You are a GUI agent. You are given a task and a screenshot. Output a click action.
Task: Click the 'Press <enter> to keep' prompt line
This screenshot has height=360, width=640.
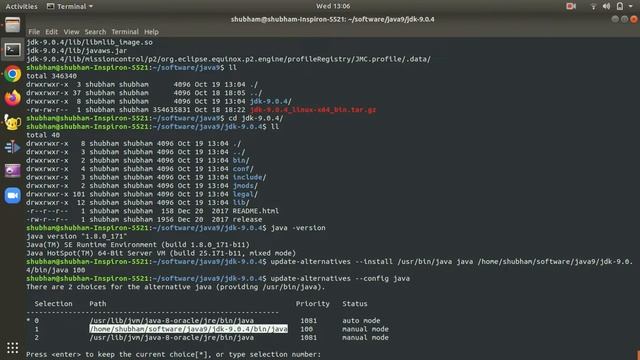click(x=173, y=354)
